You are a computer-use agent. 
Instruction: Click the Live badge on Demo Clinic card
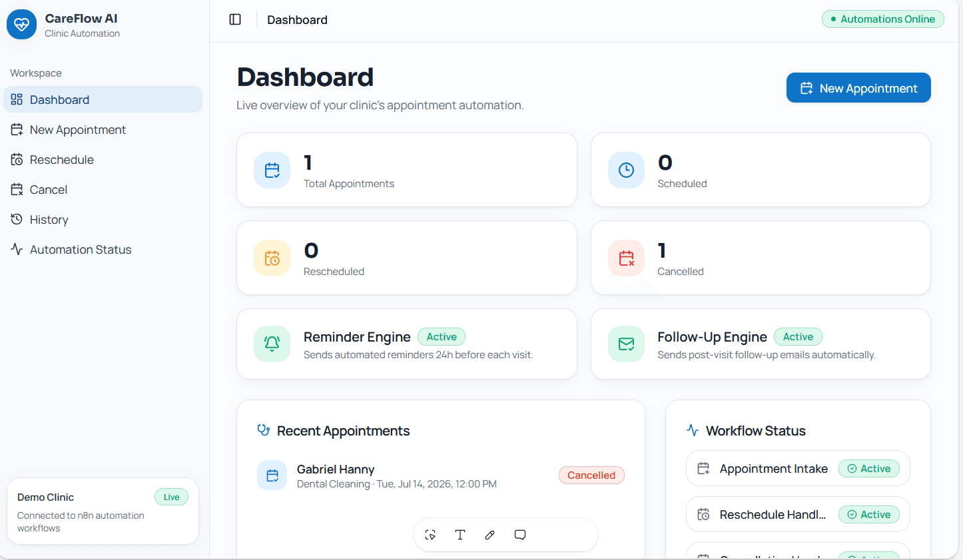click(172, 497)
